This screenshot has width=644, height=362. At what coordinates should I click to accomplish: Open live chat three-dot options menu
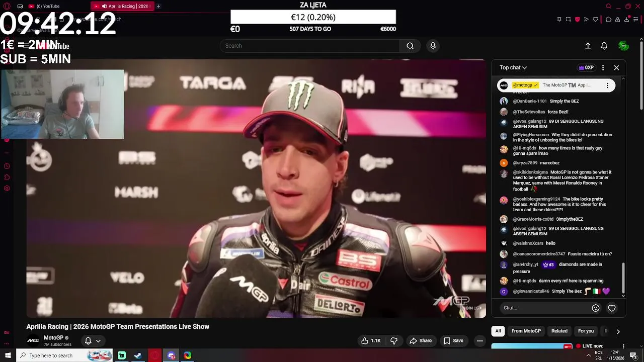coord(603,67)
